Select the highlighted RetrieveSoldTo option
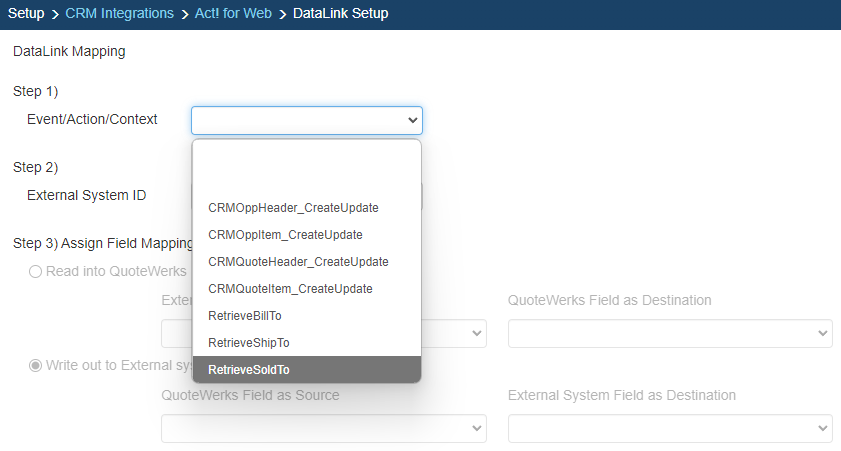The height and width of the screenshot is (451, 841). click(x=249, y=370)
